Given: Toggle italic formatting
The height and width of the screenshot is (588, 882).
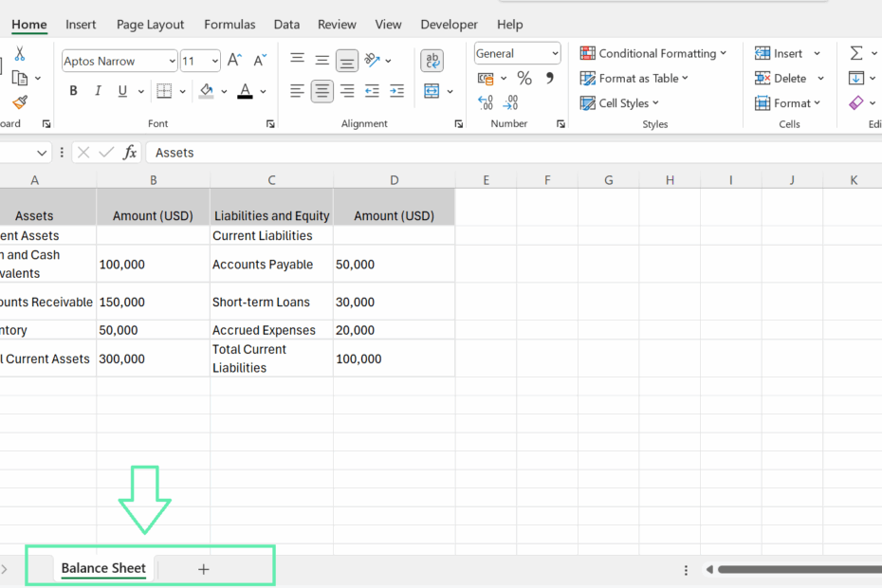Looking at the screenshot, I should (98, 91).
